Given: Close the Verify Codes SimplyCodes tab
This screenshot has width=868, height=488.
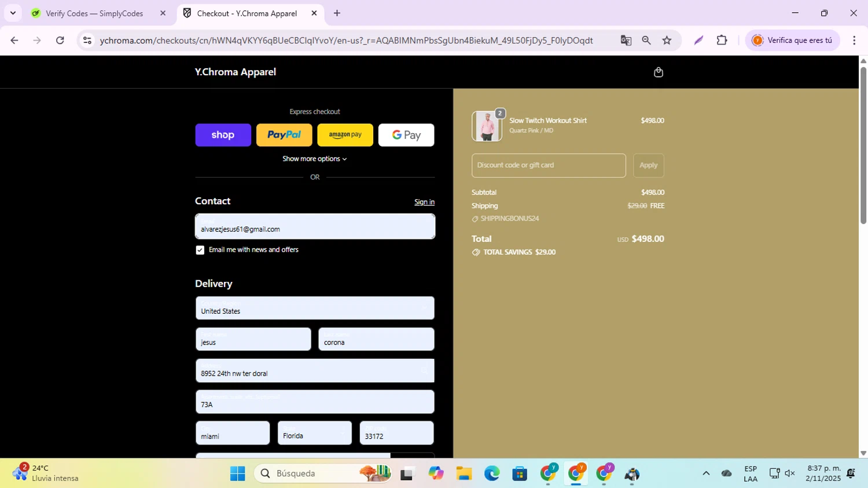Looking at the screenshot, I should click(x=163, y=13).
